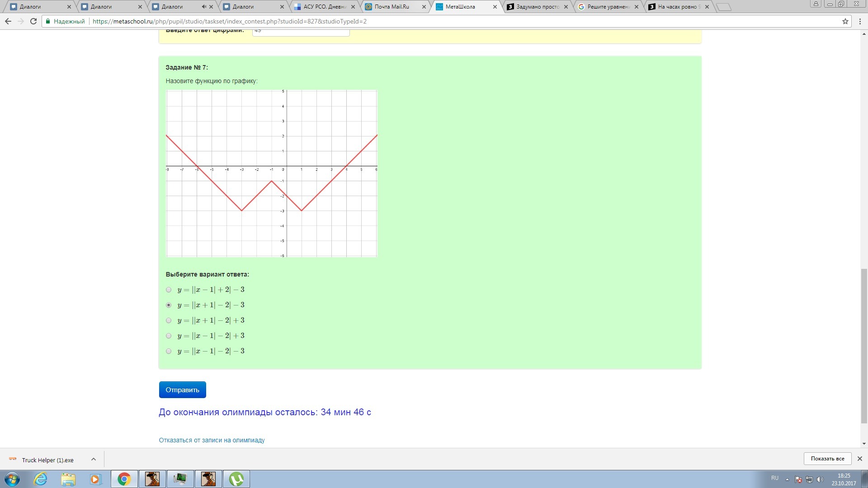Open Windows Media Player from the taskbar
This screenshot has width=868, height=488.
[96, 479]
